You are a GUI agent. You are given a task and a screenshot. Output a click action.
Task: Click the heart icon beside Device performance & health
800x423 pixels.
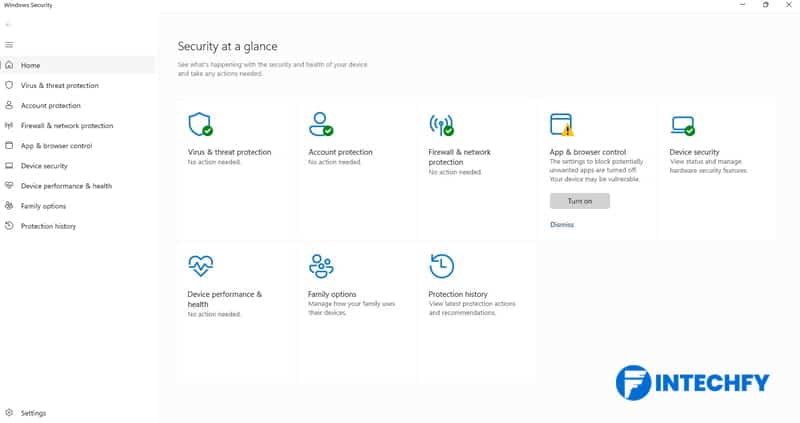pyautogui.click(x=9, y=186)
